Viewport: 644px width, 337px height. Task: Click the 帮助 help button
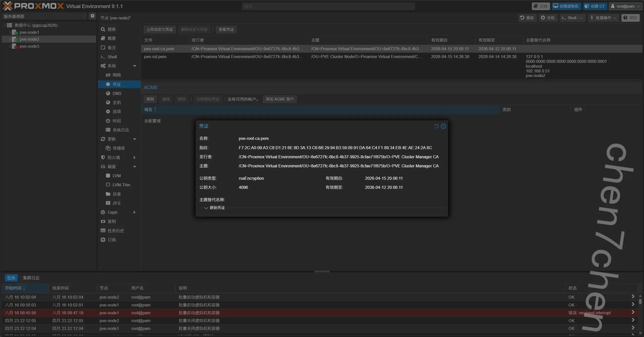click(x=630, y=18)
